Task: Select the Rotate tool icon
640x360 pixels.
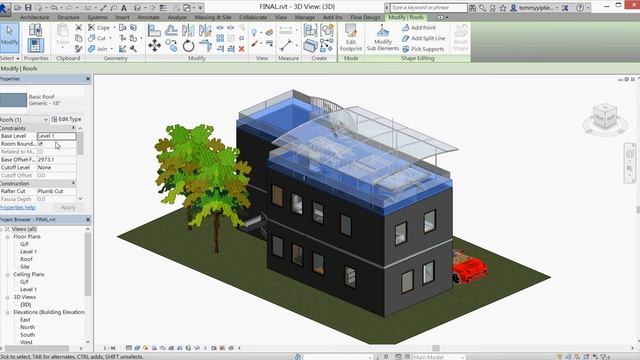Action: coord(188,46)
